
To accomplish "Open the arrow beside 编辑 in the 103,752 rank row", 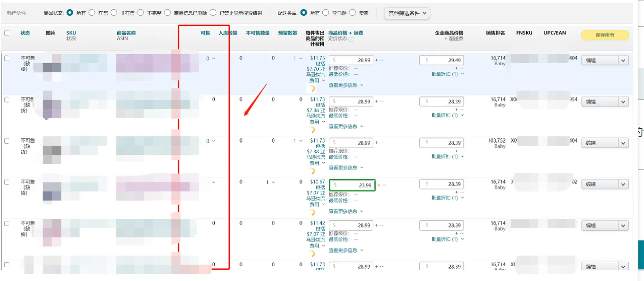I will coord(623,143).
